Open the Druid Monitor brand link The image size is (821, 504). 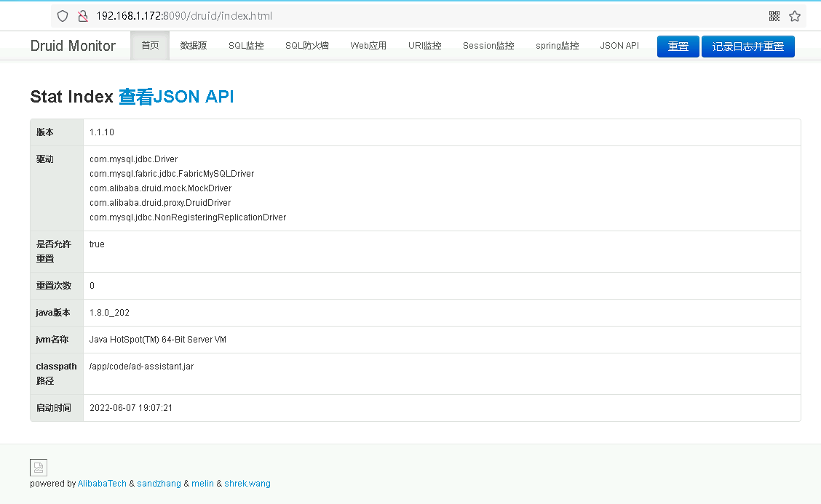click(x=73, y=46)
